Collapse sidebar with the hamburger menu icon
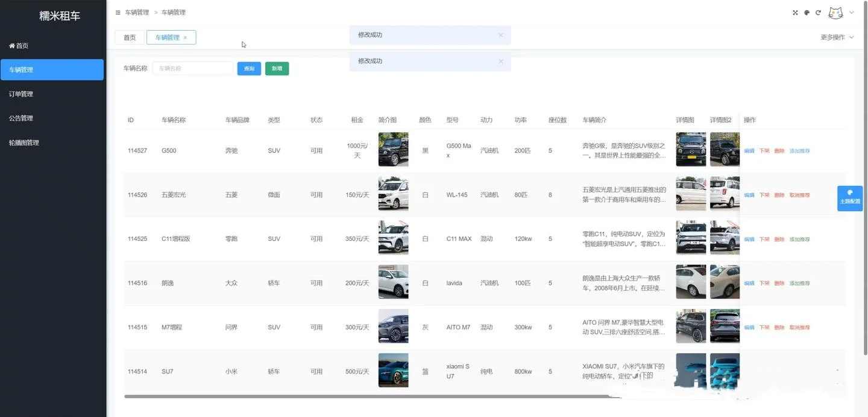This screenshot has height=417, width=868. [x=118, y=13]
